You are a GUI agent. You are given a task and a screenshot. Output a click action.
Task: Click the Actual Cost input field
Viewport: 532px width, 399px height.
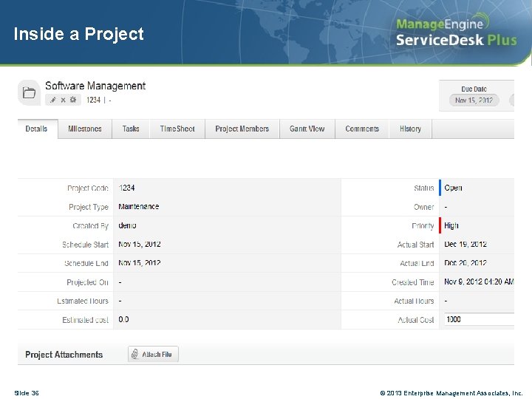pyautogui.click(x=479, y=319)
